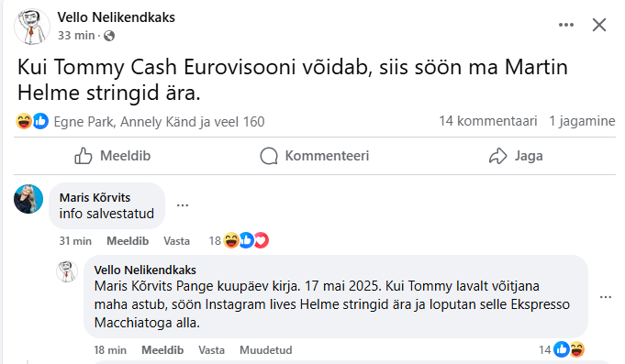Image resolution: width=625 pixels, height=364 pixels.
Task: Open post reactions list showing Egne Park
Action: point(159,121)
